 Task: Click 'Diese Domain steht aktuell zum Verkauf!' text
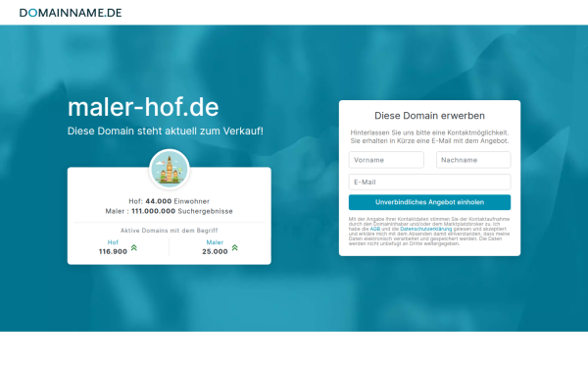click(x=166, y=131)
